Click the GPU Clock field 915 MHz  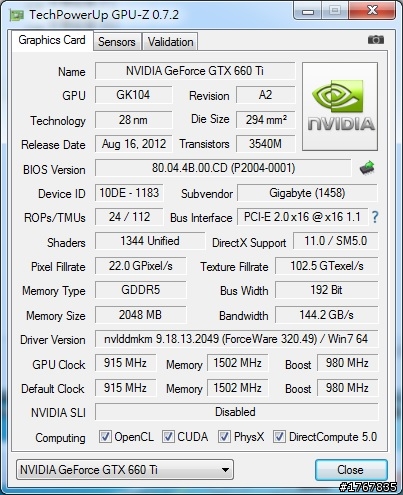click(x=125, y=363)
